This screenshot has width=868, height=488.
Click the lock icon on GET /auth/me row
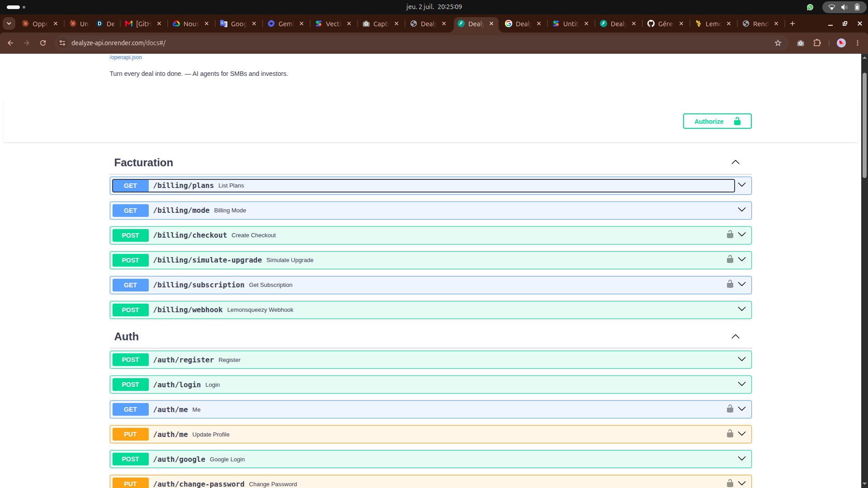(x=730, y=408)
